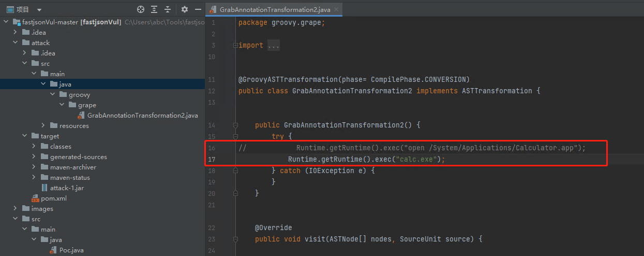Click the grape package folder icon
This screenshot has height=256, width=644.
click(x=72, y=105)
